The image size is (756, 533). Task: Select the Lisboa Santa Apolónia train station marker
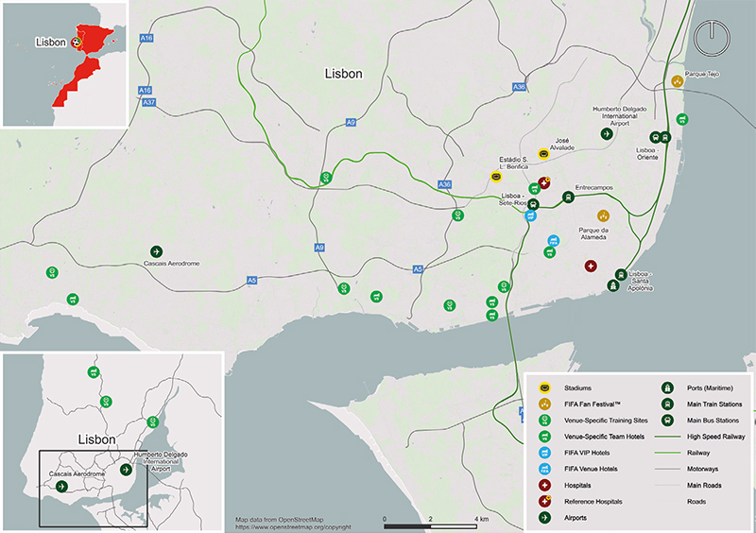coord(621,274)
